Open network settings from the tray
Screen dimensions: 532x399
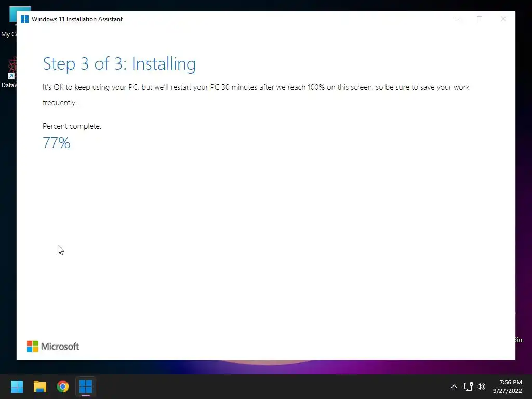tap(468, 387)
